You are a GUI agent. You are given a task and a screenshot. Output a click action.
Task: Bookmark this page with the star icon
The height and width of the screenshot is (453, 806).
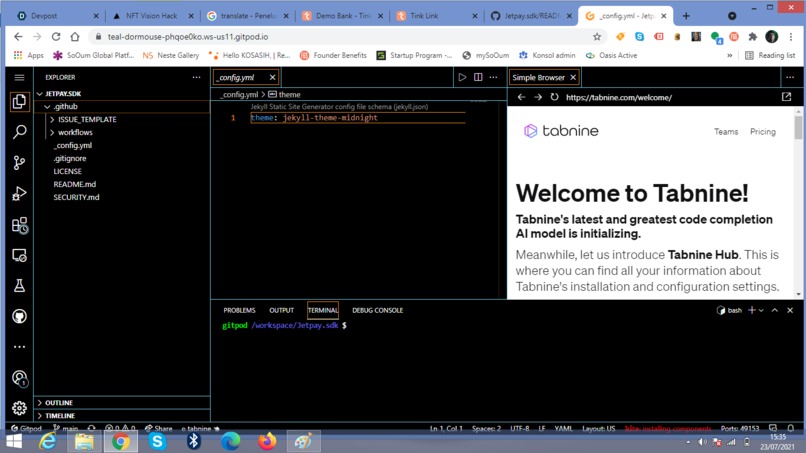(x=597, y=37)
